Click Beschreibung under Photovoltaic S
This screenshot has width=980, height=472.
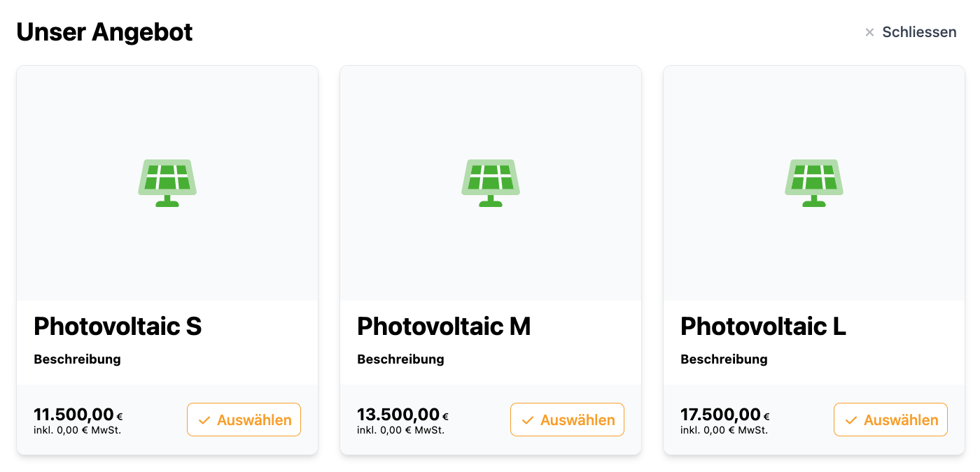[77, 359]
